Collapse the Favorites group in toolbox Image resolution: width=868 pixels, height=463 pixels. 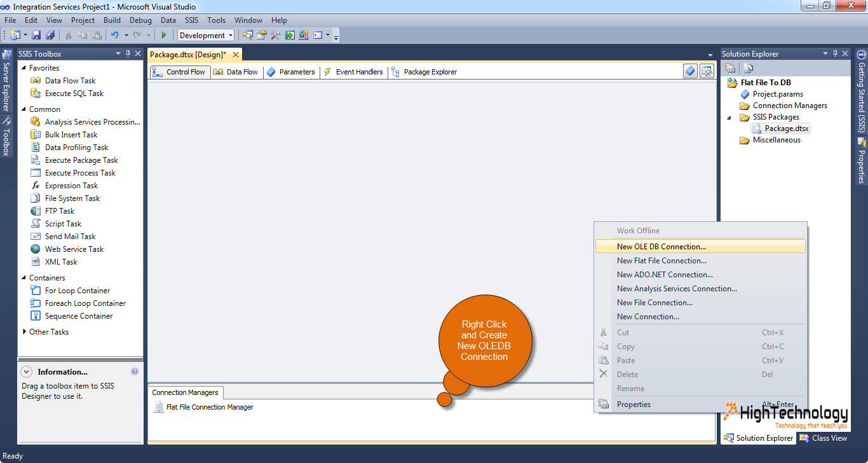24,68
